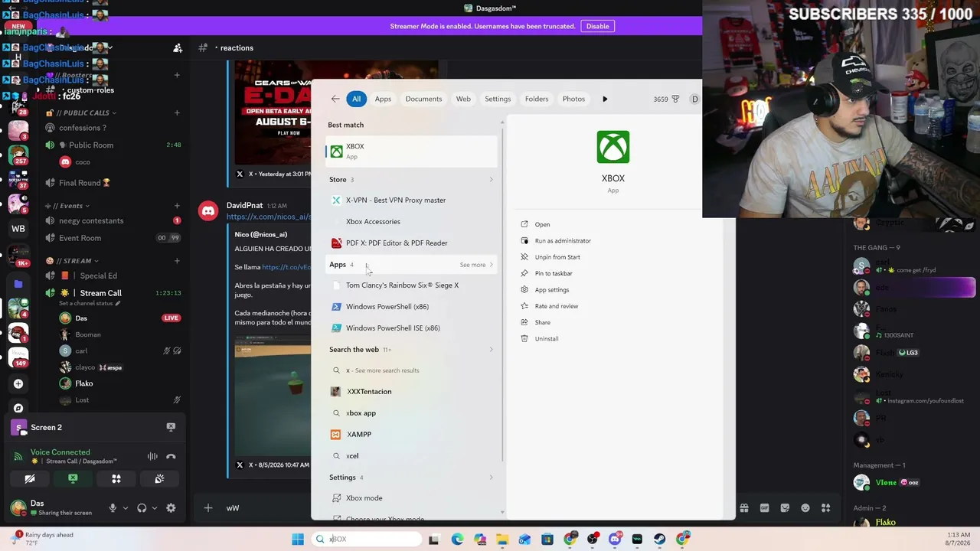Open Discord activities launcher button
The height and width of the screenshot is (551, 980).
[116, 479]
